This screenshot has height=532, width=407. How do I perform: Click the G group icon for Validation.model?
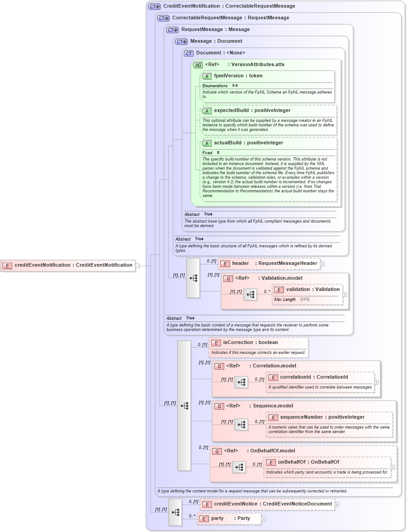point(228,278)
